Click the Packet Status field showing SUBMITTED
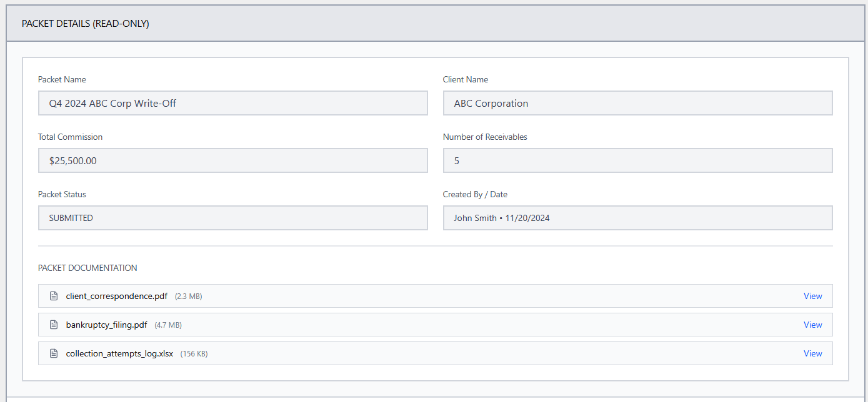868x402 pixels. pos(232,218)
